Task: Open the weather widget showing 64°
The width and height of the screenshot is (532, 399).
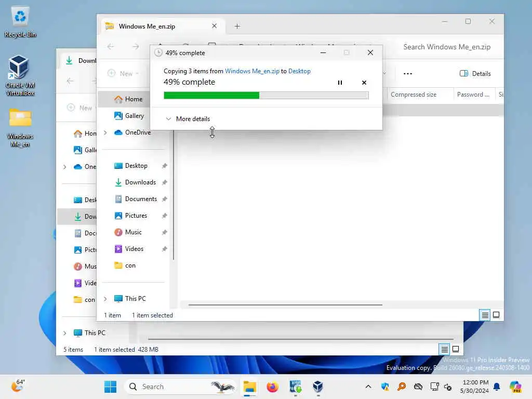Action: [x=18, y=386]
